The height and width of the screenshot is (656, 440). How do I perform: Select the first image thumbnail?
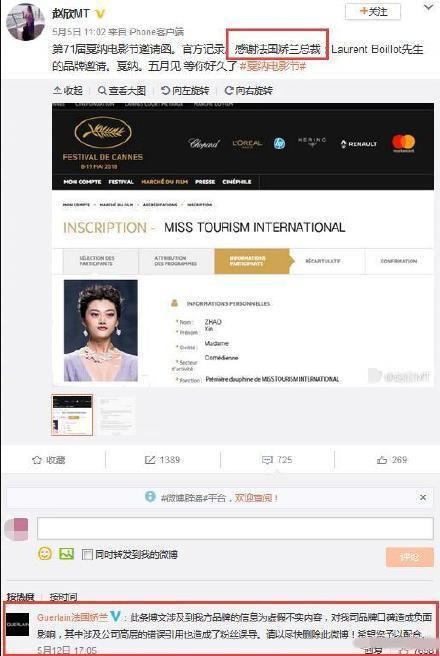coord(72,415)
